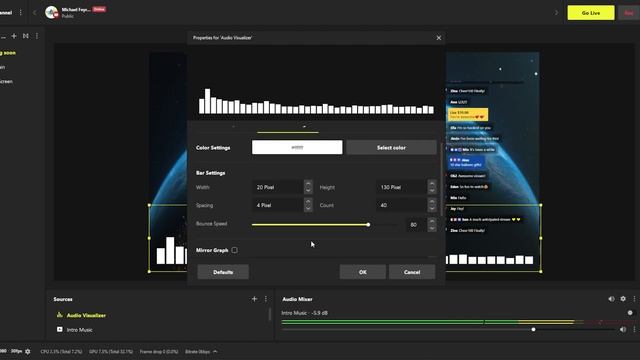Add a new scene with the plus icon
This screenshot has height=360, width=640.
[14, 36]
